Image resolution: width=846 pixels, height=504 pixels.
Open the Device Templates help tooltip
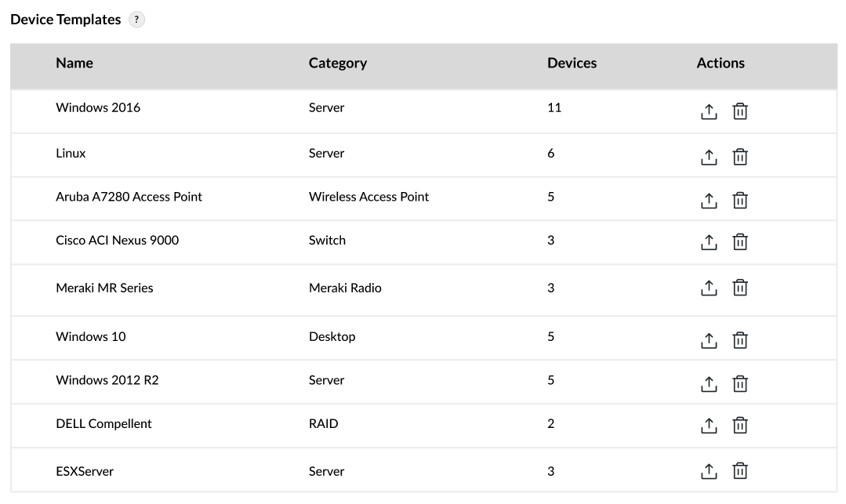pos(136,19)
